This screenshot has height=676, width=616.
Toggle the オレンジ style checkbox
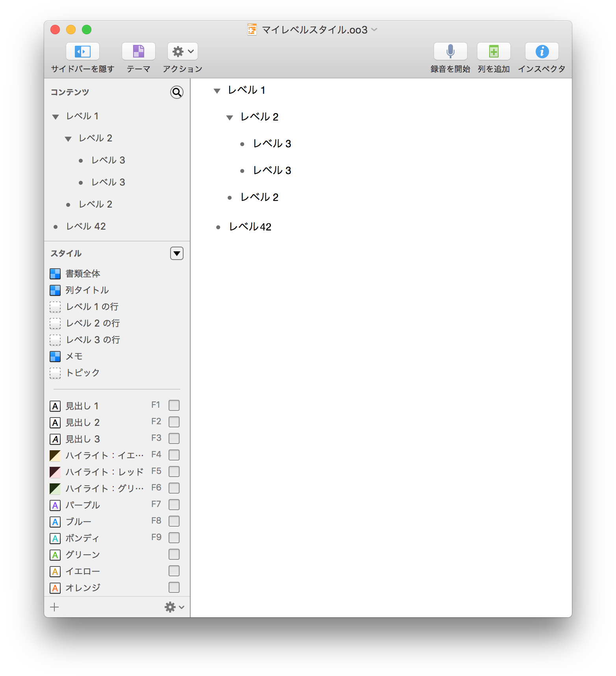click(x=174, y=587)
